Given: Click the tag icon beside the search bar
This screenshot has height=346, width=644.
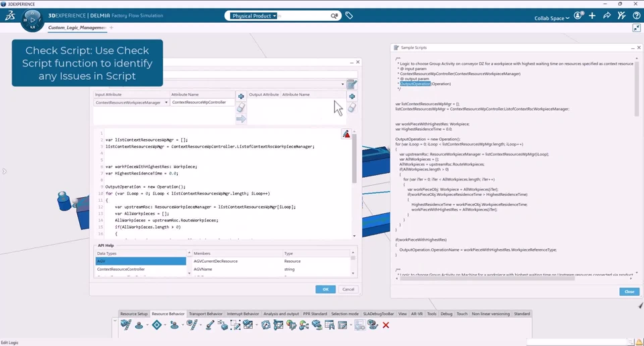Looking at the screenshot, I should [x=349, y=15].
